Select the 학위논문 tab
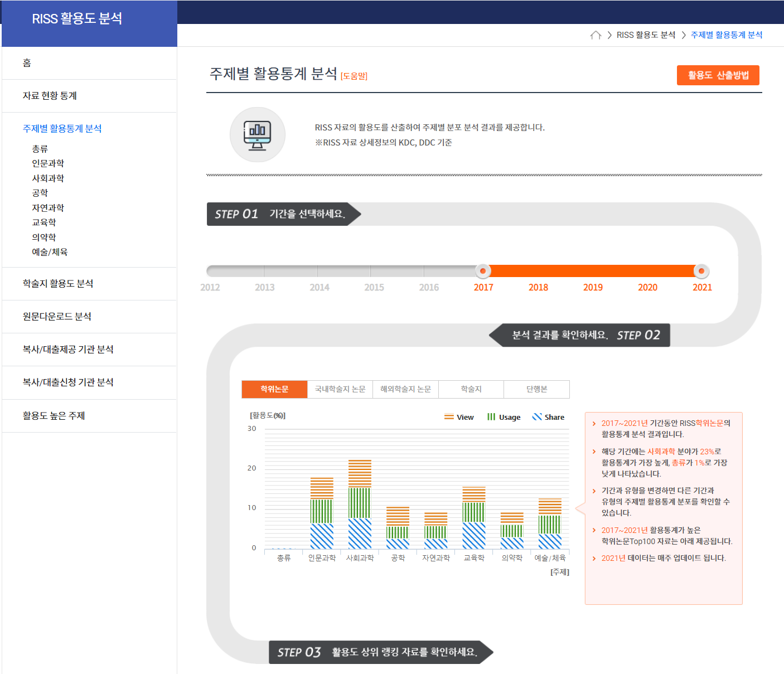Screen dimensions: 784x674 click(x=274, y=389)
